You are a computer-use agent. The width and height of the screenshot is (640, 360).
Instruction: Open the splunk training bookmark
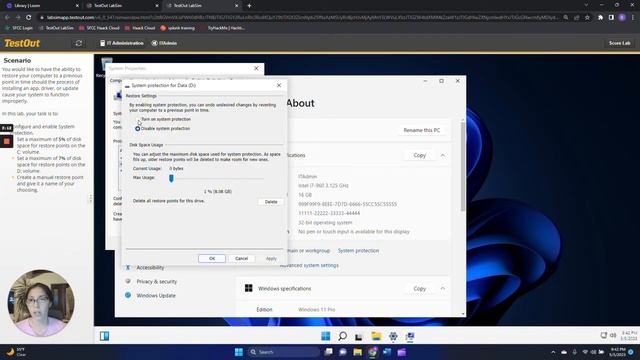pyautogui.click(x=178, y=28)
